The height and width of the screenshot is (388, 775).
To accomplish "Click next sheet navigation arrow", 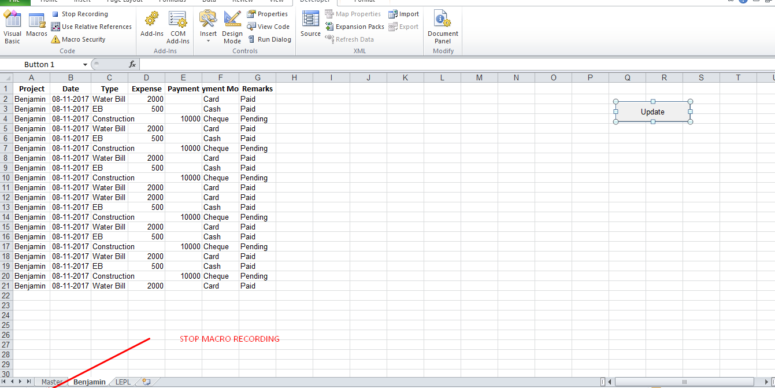I will click(x=21, y=382).
